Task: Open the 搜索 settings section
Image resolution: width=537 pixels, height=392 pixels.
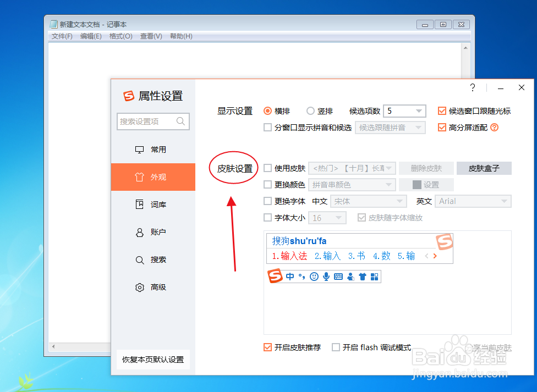Action: (x=153, y=260)
